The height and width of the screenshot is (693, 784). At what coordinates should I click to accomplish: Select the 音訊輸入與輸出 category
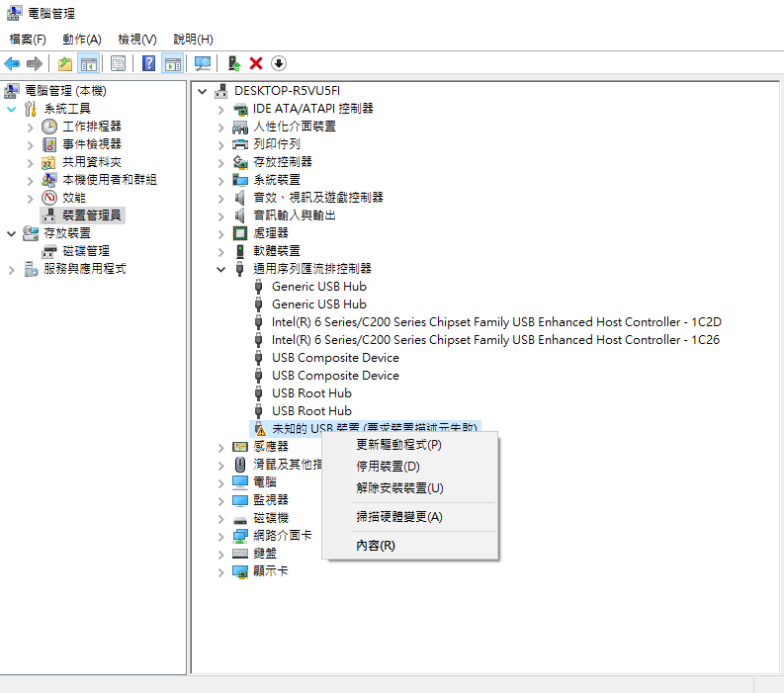pyautogui.click(x=294, y=216)
